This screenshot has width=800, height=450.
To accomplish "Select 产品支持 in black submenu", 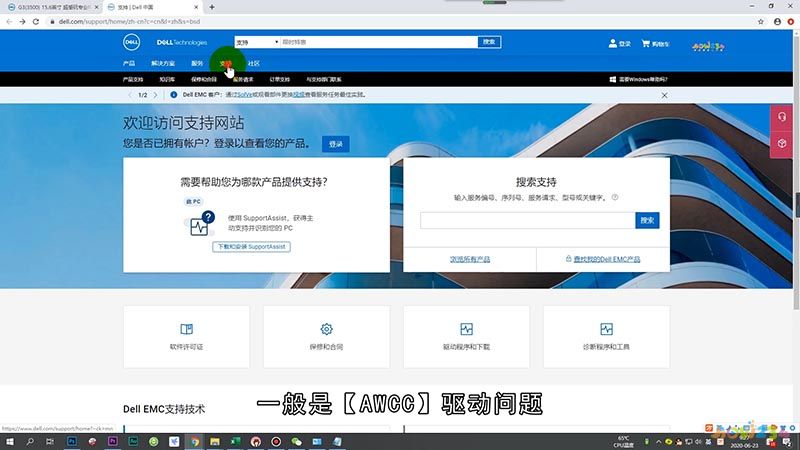I will 133,80.
